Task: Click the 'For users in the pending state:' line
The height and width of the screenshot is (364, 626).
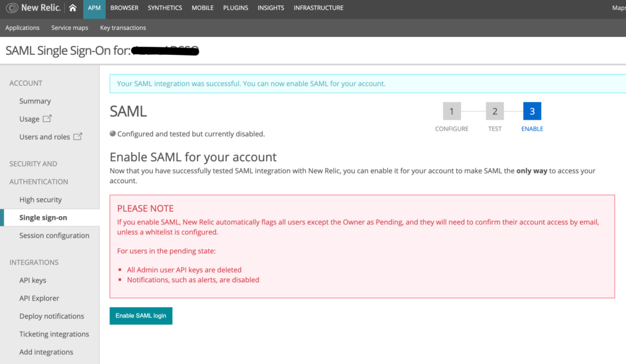Action: [166, 251]
